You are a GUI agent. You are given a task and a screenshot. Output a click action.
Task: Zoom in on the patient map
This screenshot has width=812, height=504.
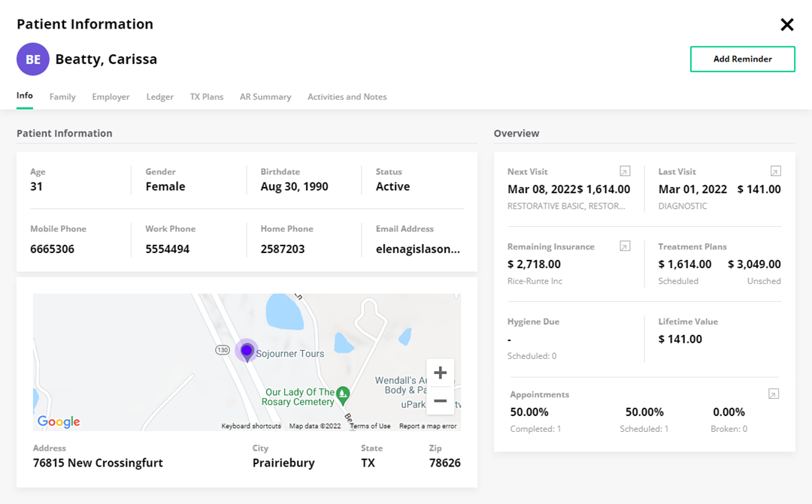click(x=440, y=372)
